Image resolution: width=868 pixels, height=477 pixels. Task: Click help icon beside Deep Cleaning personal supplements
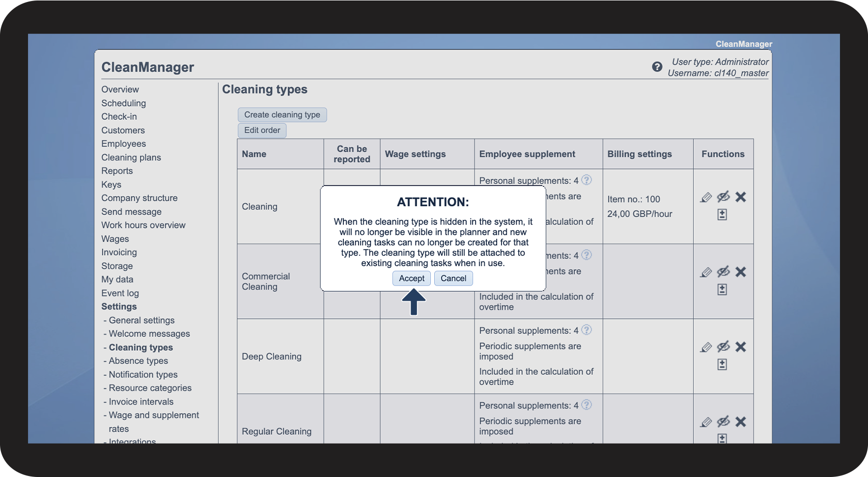tap(587, 330)
